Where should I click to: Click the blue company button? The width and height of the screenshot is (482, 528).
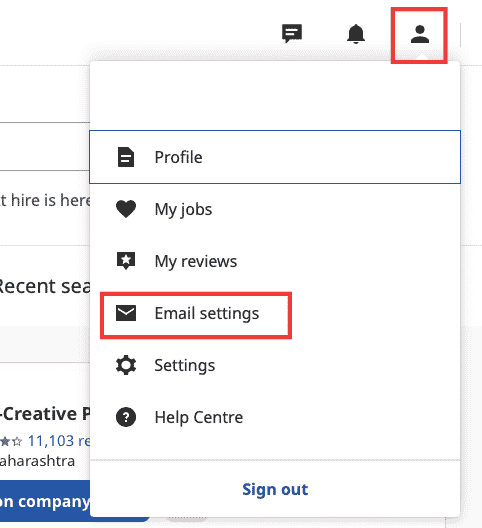click(45, 501)
